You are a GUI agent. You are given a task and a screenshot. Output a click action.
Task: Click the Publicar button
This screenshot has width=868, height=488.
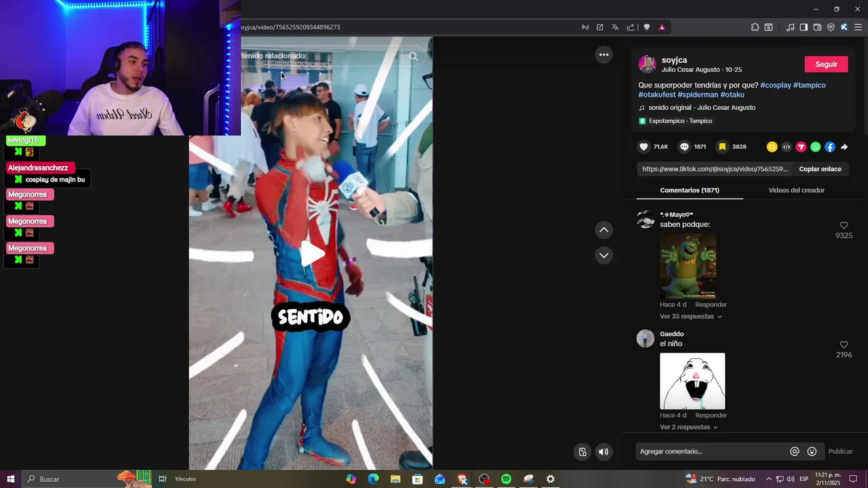pyautogui.click(x=840, y=451)
